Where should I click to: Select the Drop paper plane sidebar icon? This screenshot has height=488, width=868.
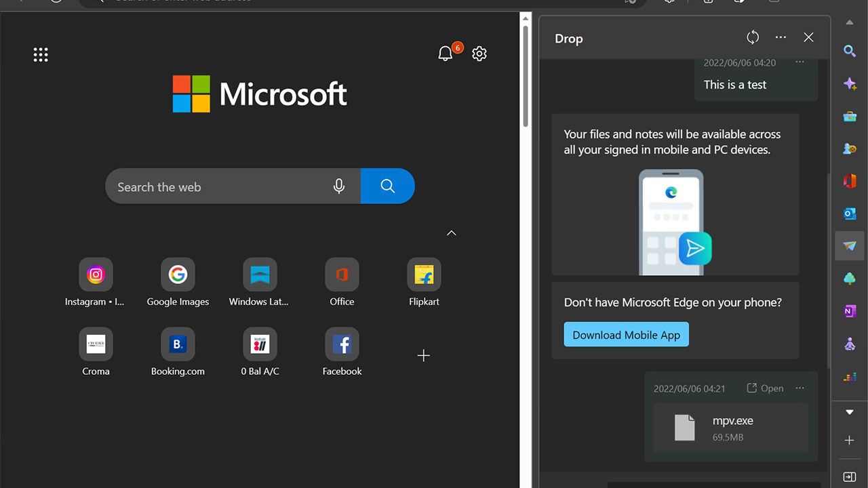[x=850, y=246]
